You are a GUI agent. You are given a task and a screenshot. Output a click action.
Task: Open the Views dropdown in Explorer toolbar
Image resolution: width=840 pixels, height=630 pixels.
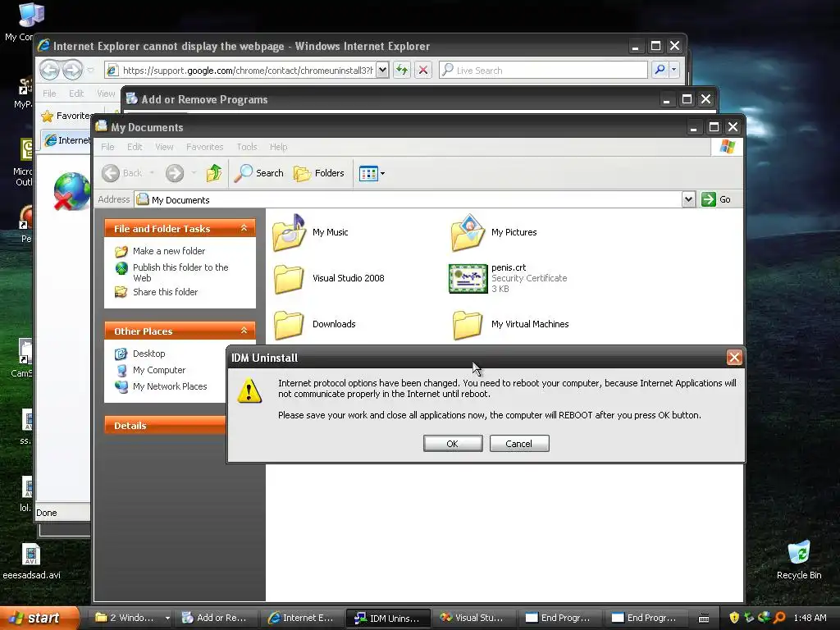click(x=372, y=174)
